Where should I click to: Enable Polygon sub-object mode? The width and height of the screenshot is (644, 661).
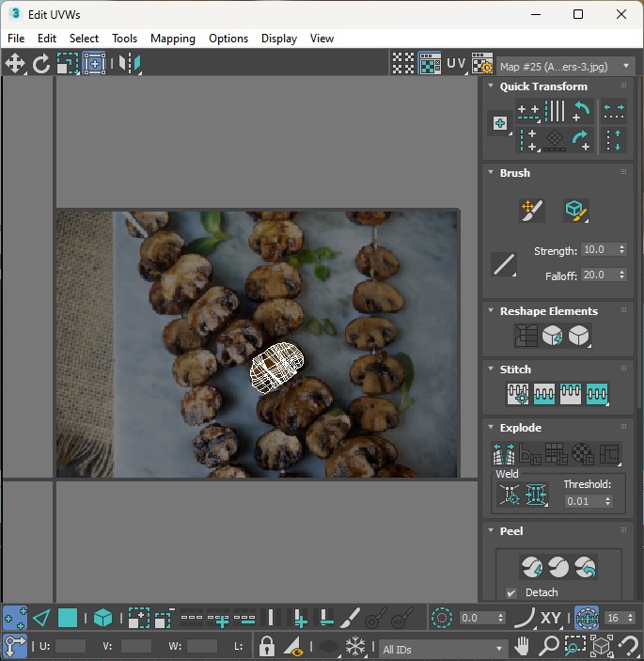(68, 618)
